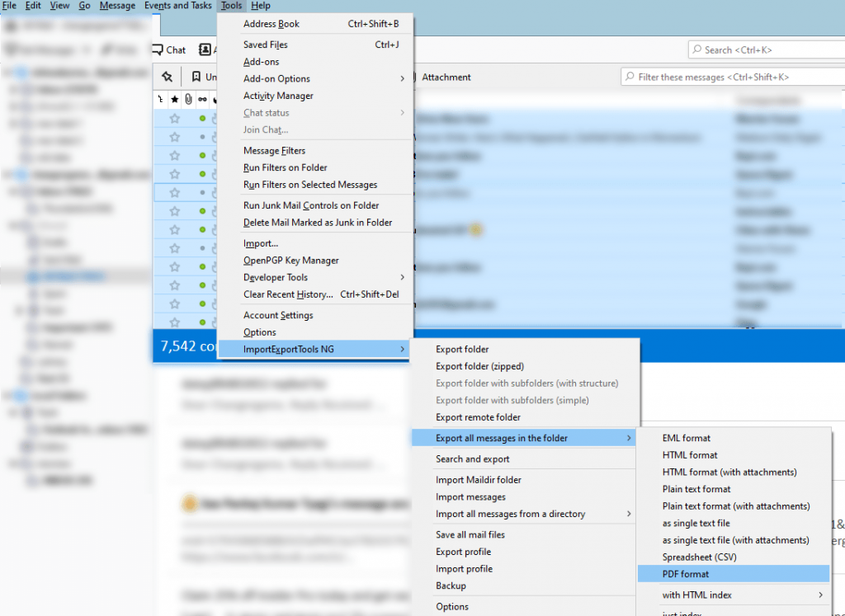845x616 pixels.
Task: Expand the with HTML index submenu
Action: point(734,595)
